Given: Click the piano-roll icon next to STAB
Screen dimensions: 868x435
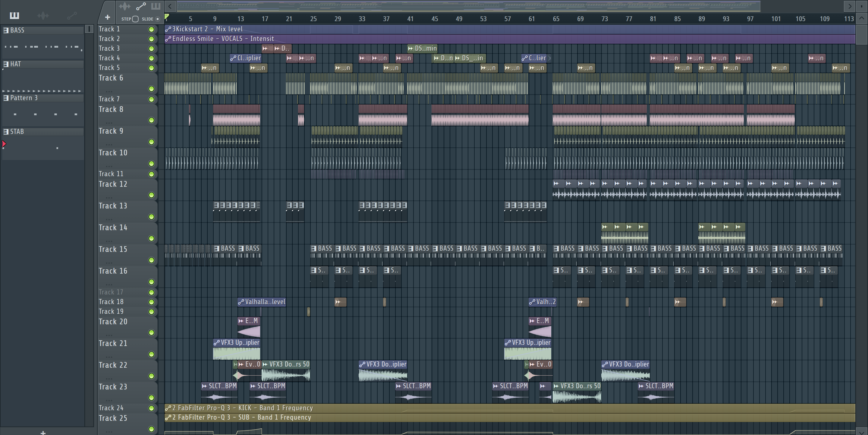Looking at the screenshot, I should point(6,132).
